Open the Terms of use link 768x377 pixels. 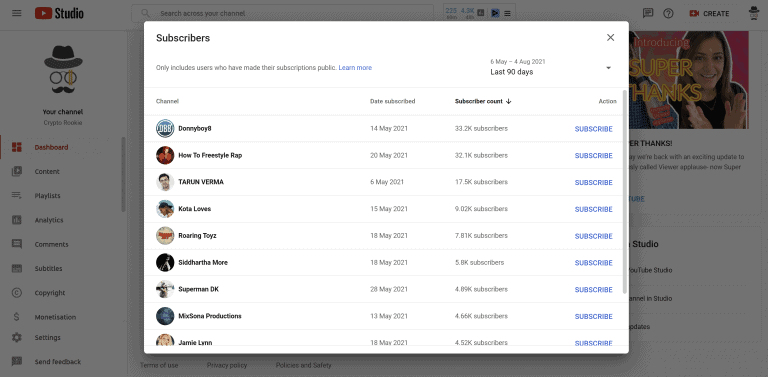click(x=159, y=365)
